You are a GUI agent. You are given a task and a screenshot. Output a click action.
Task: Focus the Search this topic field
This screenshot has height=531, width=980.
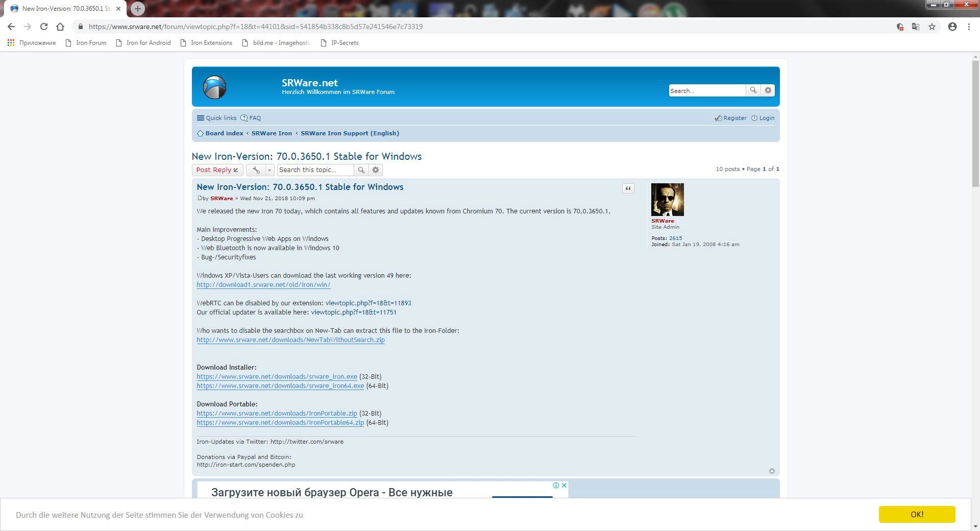coord(315,170)
